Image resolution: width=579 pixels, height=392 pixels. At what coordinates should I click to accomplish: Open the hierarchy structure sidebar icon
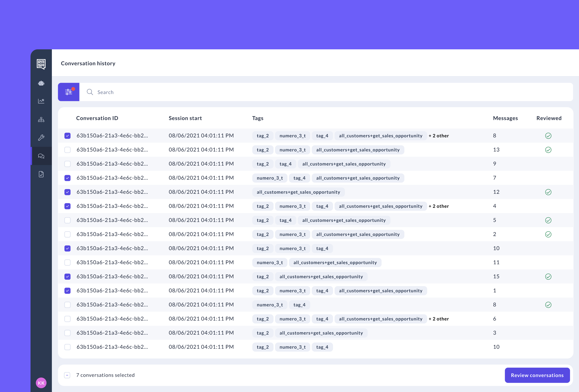pos(41,120)
